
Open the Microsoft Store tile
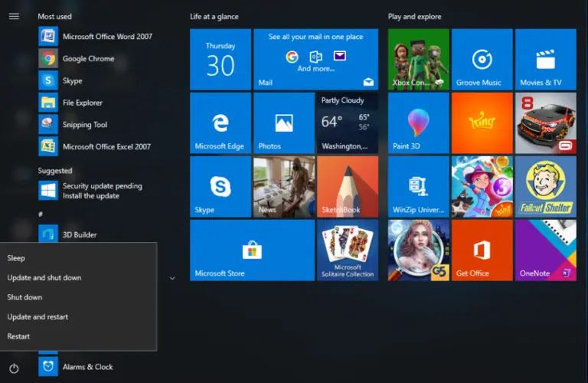click(252, 250)
